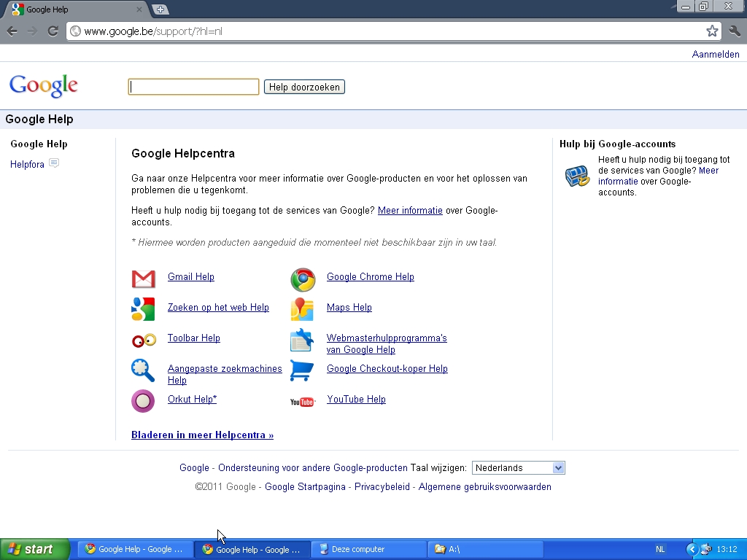Click Meer informatie link in accounts sidebar
Viewport: 747px width, 560px height.
(659, 176)
